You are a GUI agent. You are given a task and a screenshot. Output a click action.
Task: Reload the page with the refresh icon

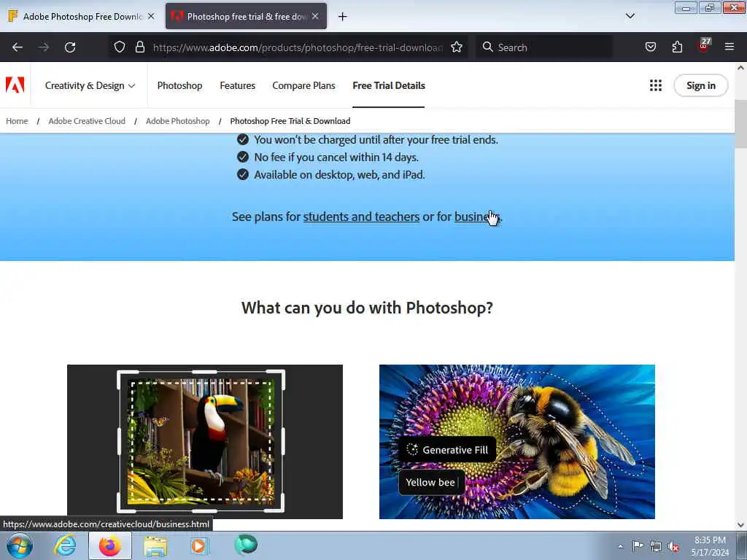(70, 47)
